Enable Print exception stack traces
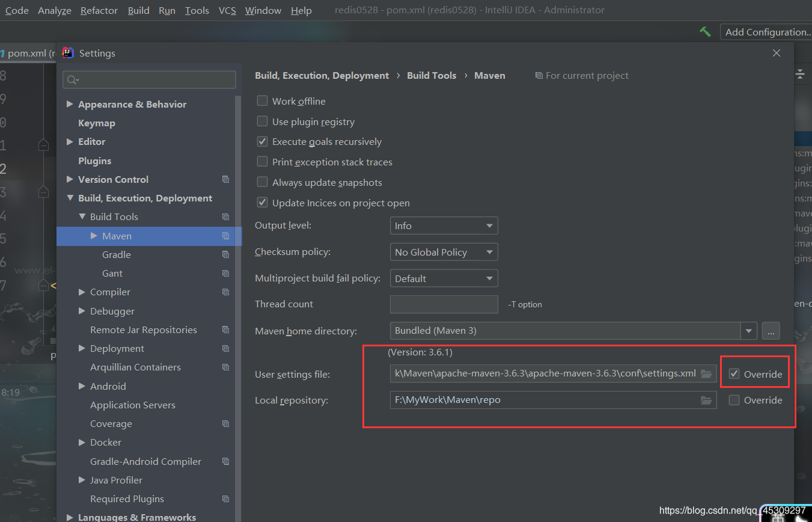The image size is (812, 522). [x=262, y=162]
